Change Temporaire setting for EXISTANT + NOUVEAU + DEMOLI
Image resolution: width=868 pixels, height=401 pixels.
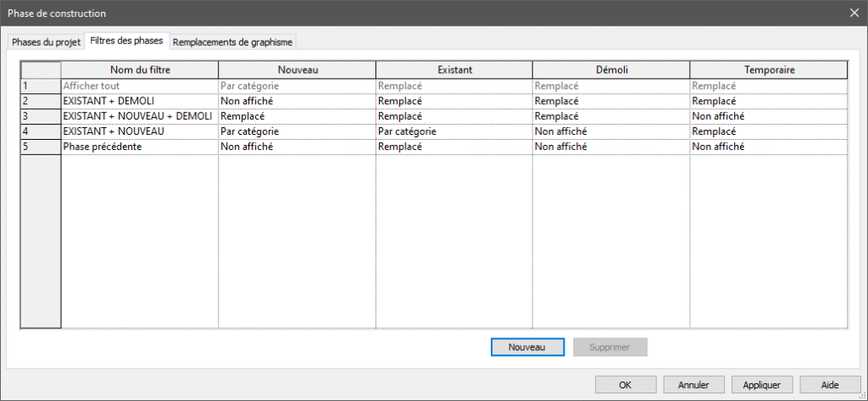[x=768, y=116]
